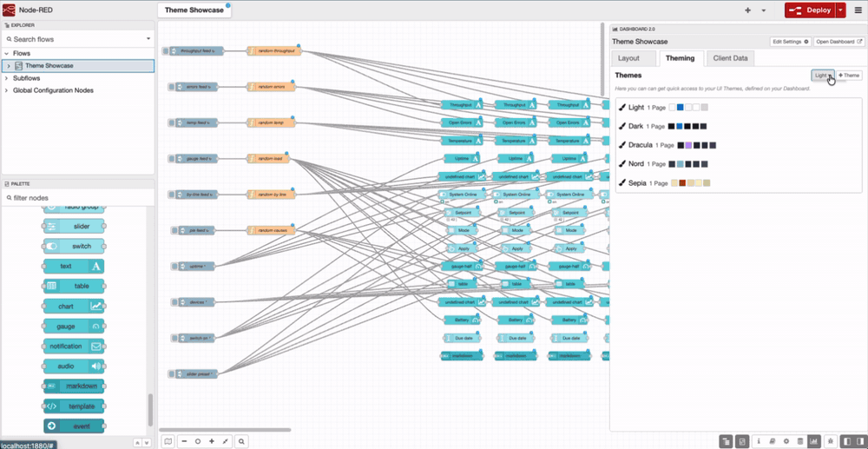Select the markdown node in the palette
868x449 pixels.
74,386
